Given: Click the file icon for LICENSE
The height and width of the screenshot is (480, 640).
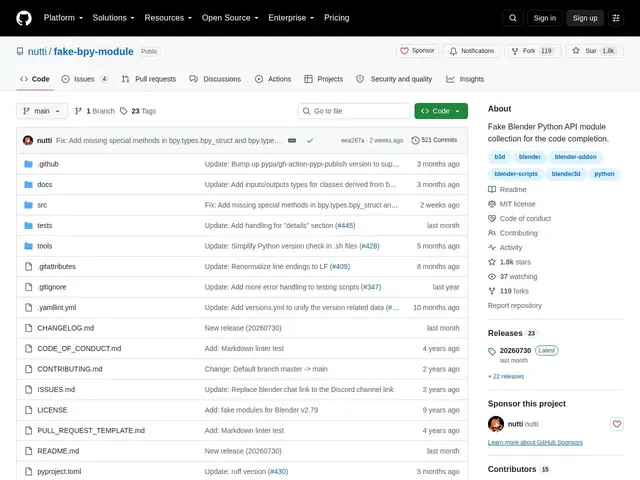Looking at the screenshot, I should pyautogui.click(x=28, y=410).
